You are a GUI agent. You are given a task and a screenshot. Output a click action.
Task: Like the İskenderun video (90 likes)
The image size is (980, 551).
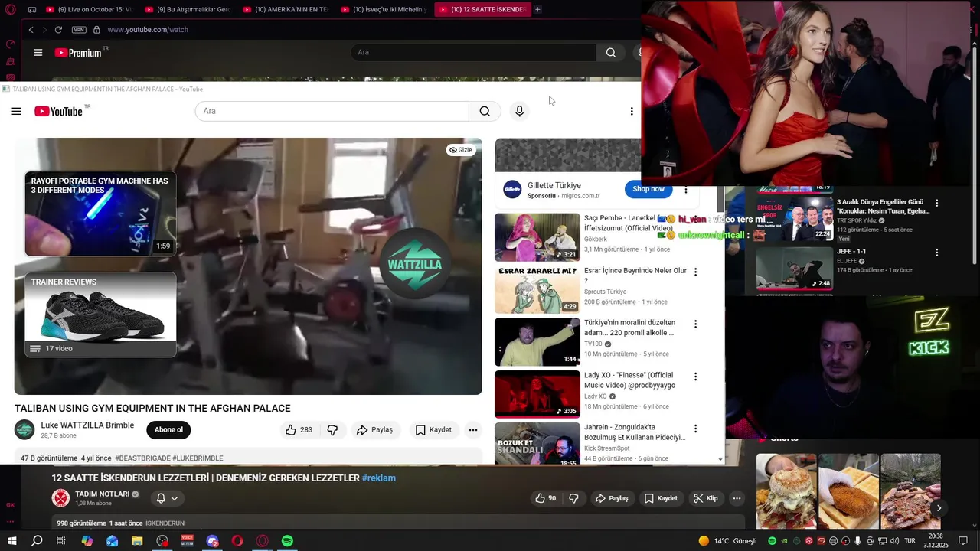545,498
